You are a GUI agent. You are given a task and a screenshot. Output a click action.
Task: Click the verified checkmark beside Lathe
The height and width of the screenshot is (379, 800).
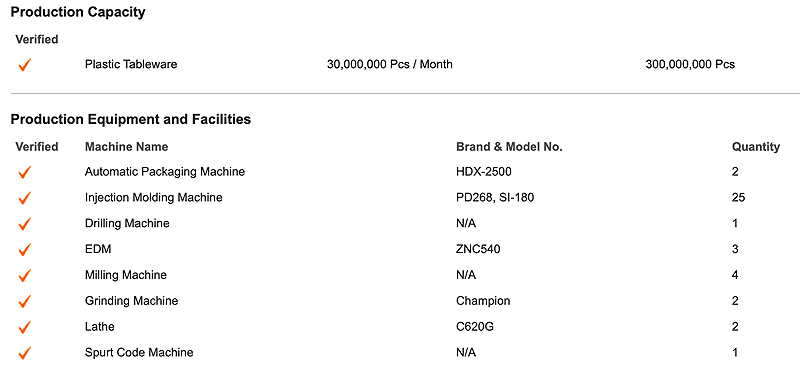click(24, 327)
